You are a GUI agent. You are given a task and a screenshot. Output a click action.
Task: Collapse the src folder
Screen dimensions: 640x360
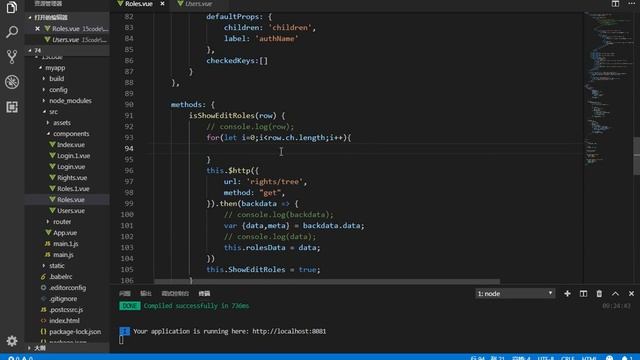[x=44, y=111]
